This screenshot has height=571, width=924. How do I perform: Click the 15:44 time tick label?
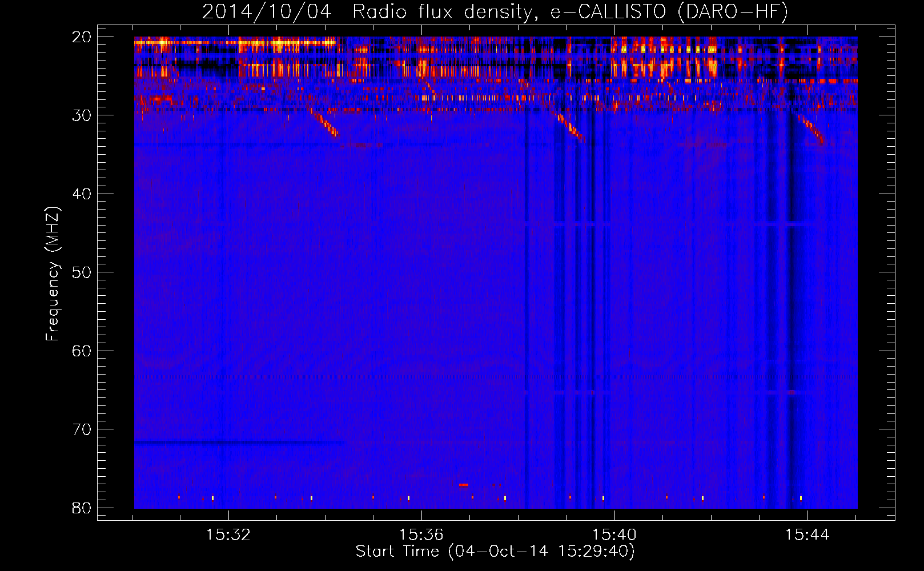808,535
